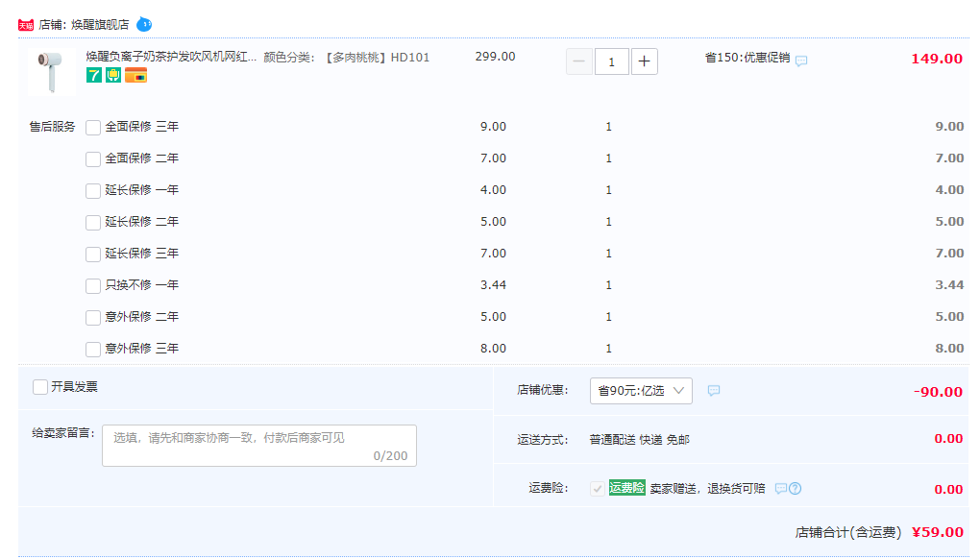This screenshot has width=980, height=559.
Task: Open the 省90元:亿选 store discount dropdown
Action: pos(641,390)
